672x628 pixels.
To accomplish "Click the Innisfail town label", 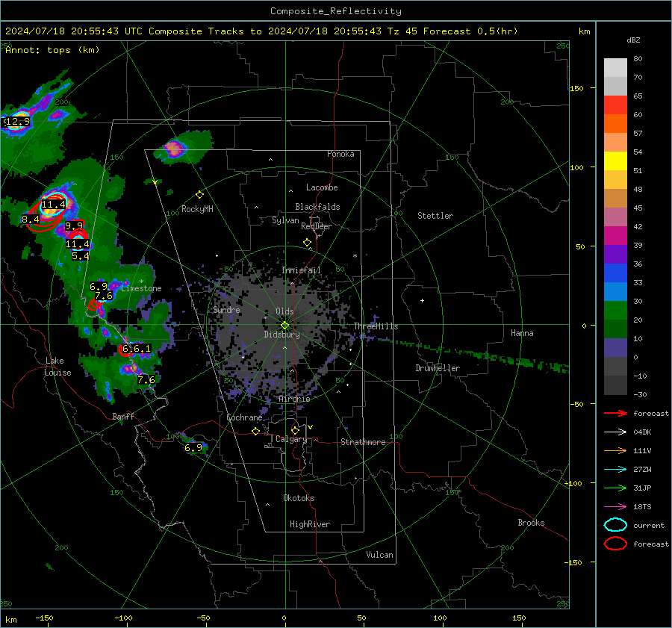I will (301, 270).
